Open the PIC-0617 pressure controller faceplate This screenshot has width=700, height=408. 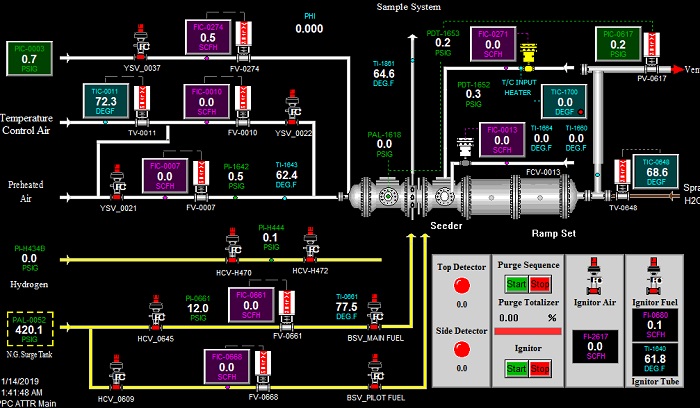618,44
